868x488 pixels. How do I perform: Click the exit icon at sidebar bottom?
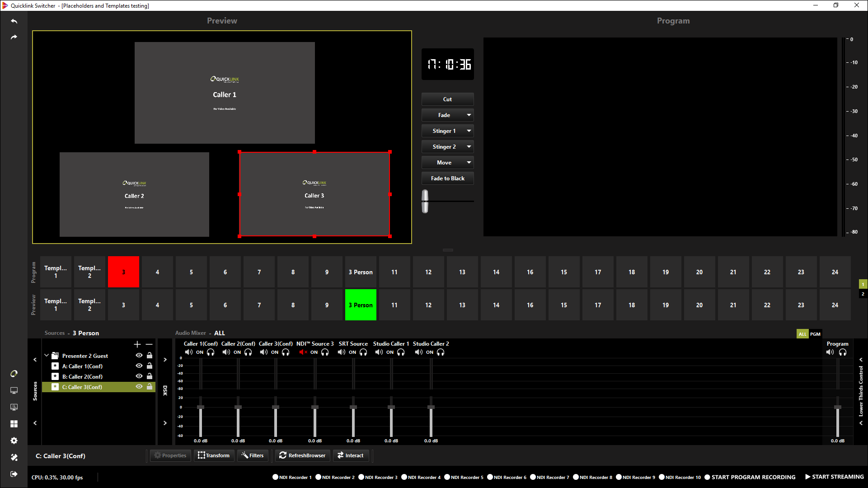pos(14,474)
